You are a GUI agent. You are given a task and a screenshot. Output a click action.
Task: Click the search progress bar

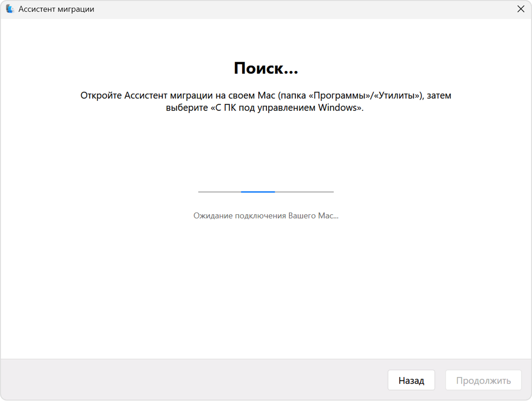pos(266,192)
